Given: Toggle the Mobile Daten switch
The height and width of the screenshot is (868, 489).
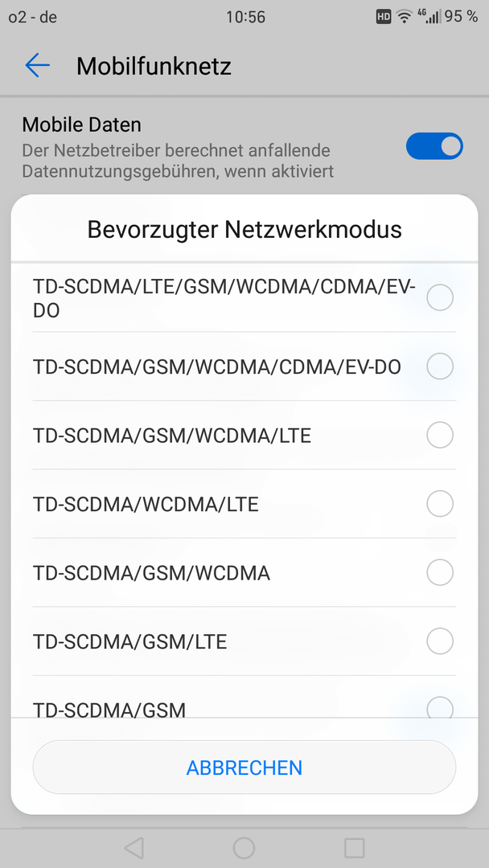Looking at the screenshot, I should (x=434, y=146).
